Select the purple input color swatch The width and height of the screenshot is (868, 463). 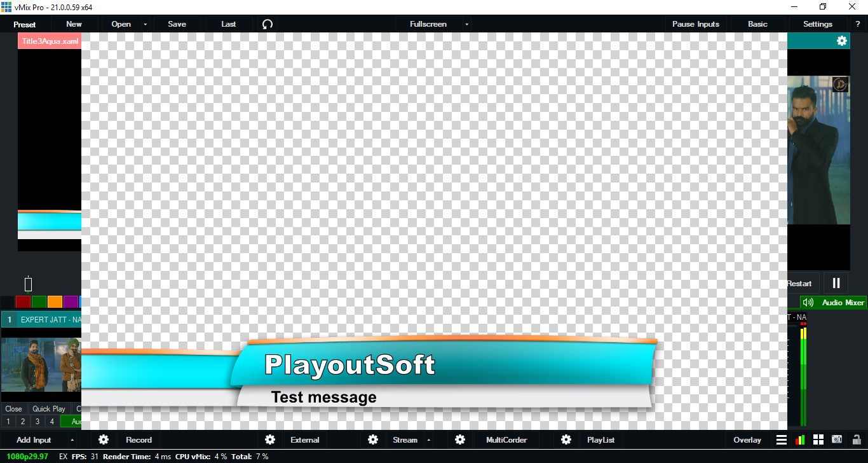pos(71,302)
